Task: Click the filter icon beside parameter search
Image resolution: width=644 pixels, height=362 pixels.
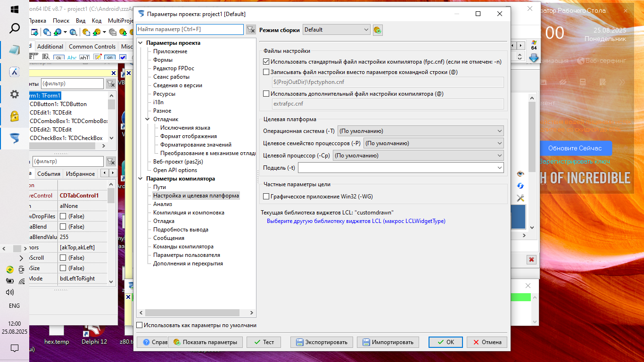Action: pyautogui.click(x=251, y=30)
